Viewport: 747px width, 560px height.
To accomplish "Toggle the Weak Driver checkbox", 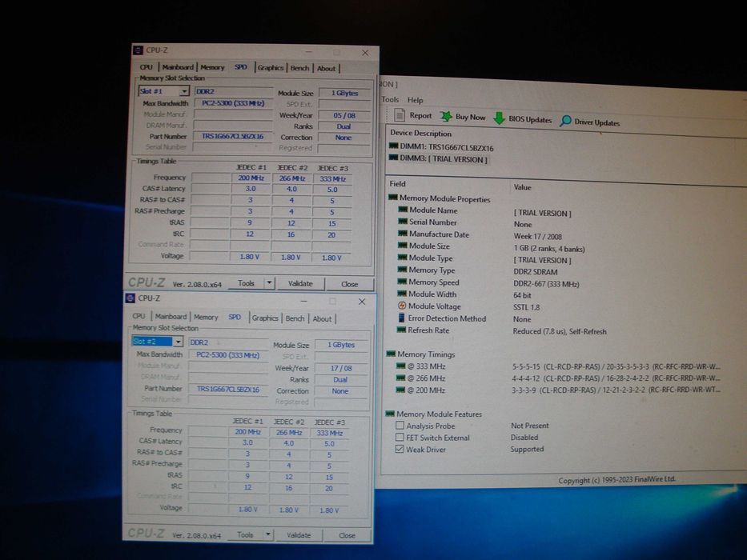I will point(400,449).
